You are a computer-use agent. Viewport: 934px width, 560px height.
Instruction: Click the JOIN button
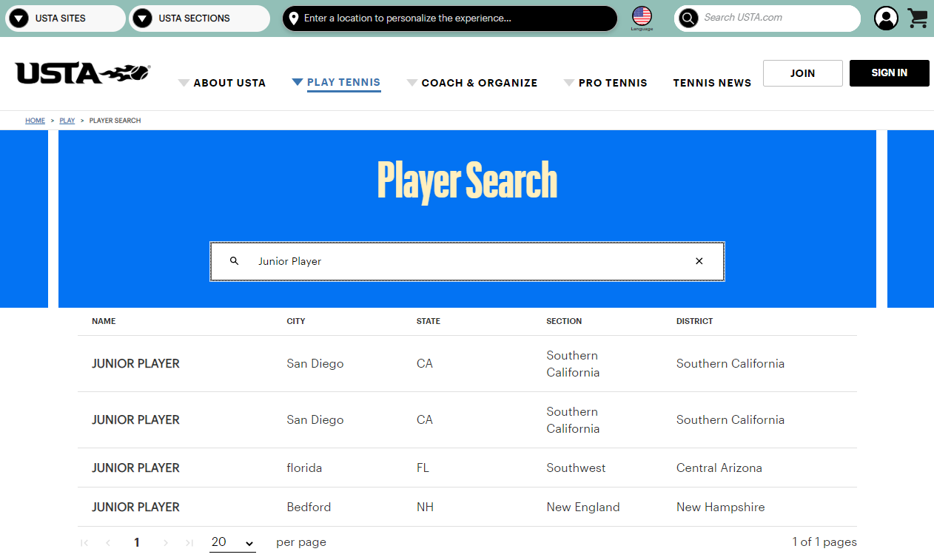tap(802, 73)
